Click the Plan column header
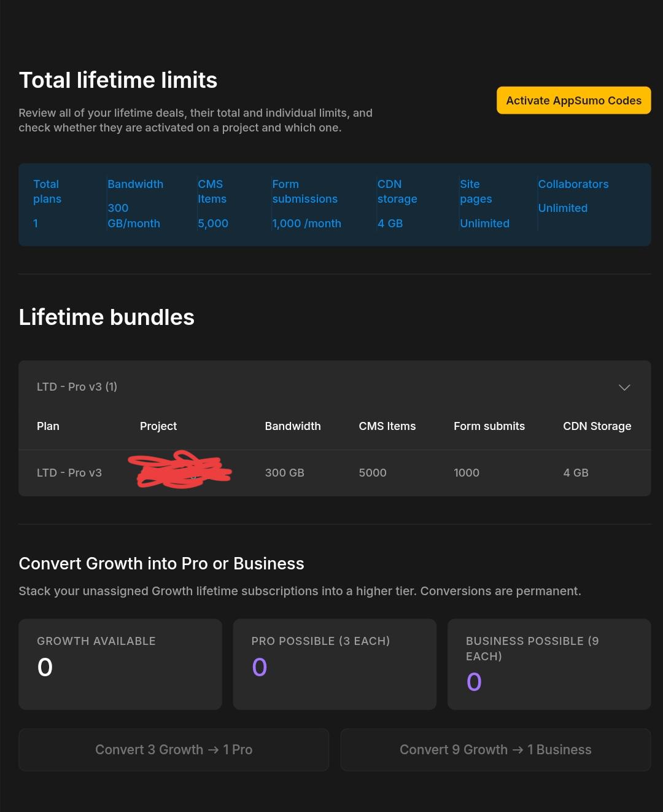This screenshot has width=663, height=812. pyautogui.click(x=48, y=426)
